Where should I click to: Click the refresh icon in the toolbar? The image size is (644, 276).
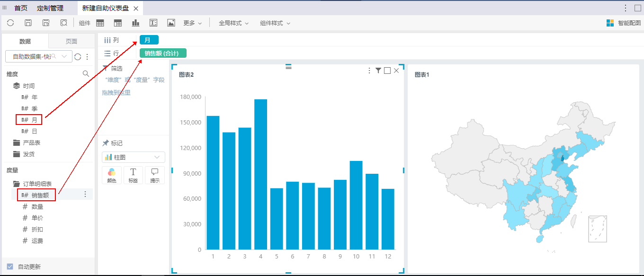(x=10, y=23)
